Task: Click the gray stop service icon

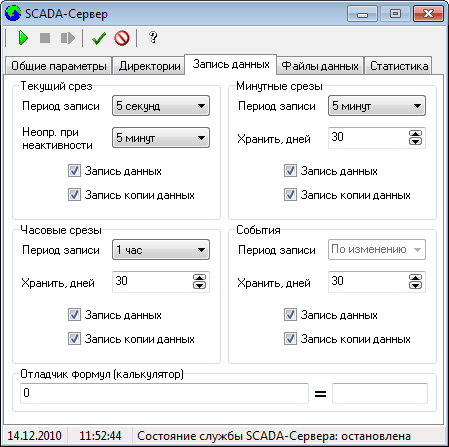Action: (45, 38)
